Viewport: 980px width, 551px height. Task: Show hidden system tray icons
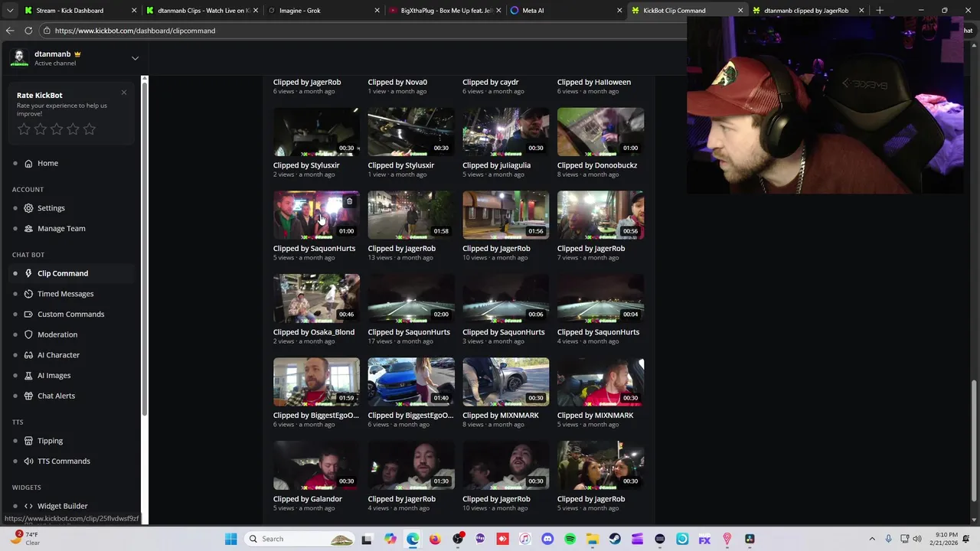point(872,539)
